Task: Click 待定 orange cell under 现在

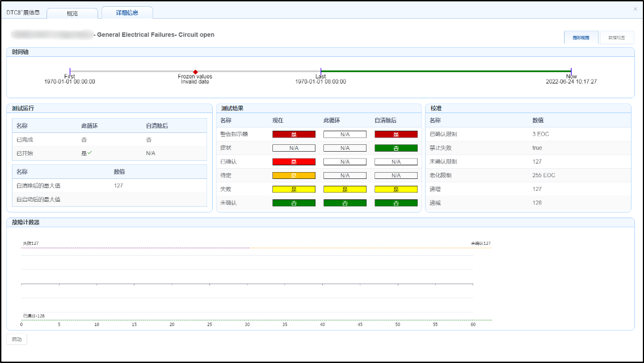Action: [x=294, y=176]
